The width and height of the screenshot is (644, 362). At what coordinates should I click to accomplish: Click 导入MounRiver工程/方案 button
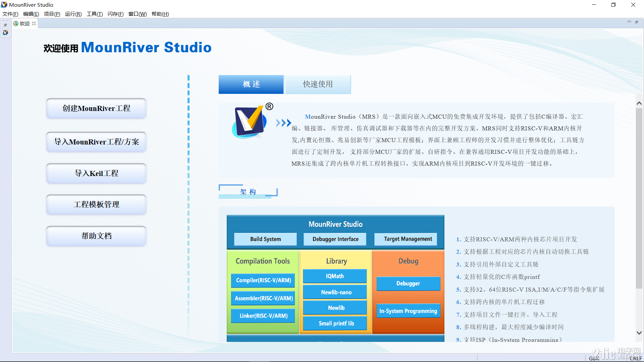click(x=96, y=142)
